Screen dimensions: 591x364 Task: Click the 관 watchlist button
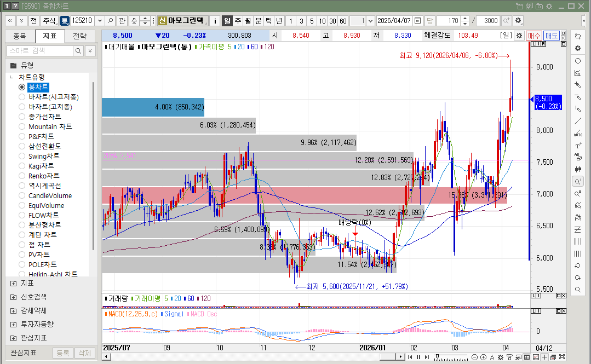pyautogui.click(x=122, y=21)
